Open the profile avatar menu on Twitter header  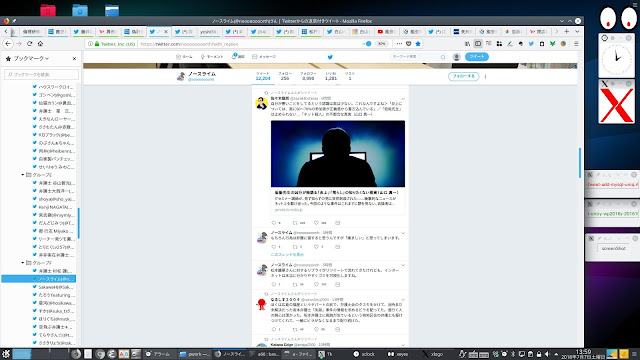456,57
